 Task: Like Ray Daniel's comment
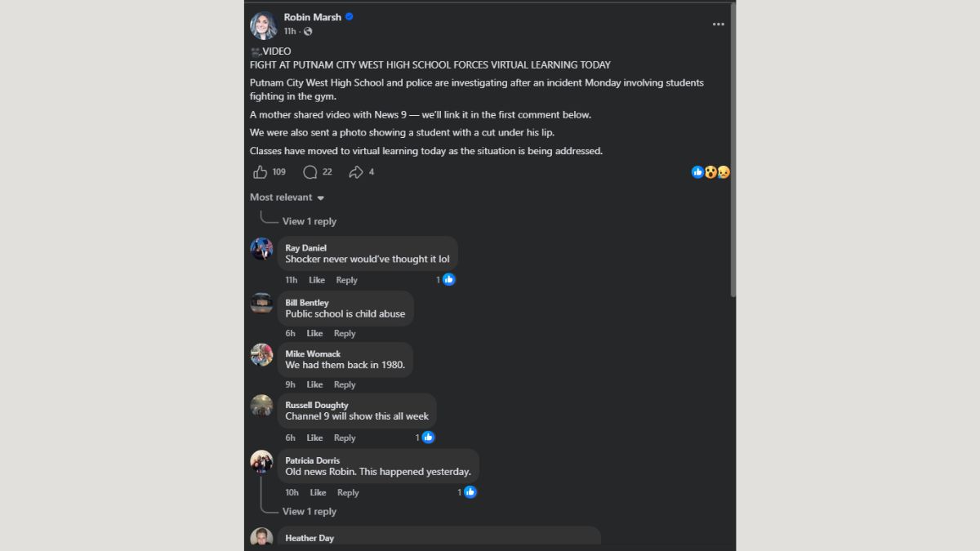(x=317, y=280)
